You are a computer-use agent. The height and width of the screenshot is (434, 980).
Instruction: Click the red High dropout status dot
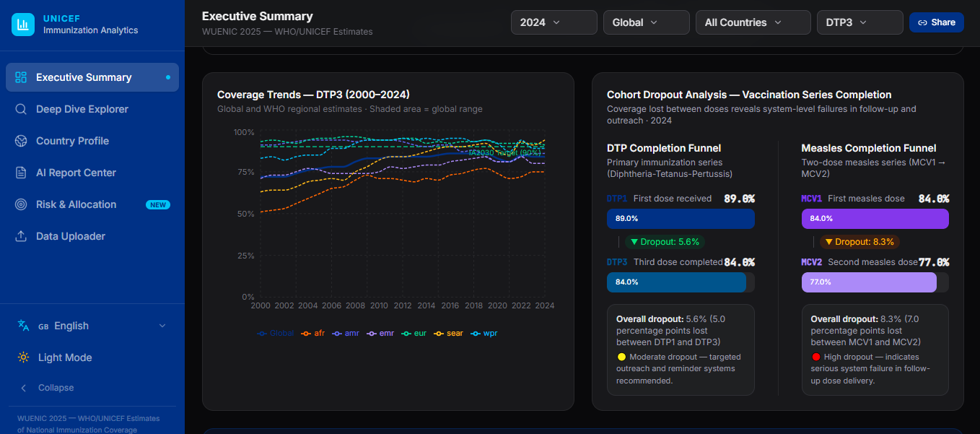click(x=815, y=357)
